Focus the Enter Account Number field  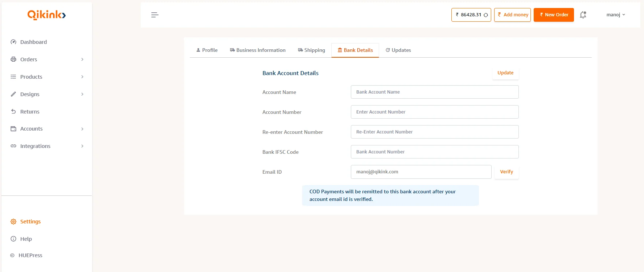coord(435,112)
